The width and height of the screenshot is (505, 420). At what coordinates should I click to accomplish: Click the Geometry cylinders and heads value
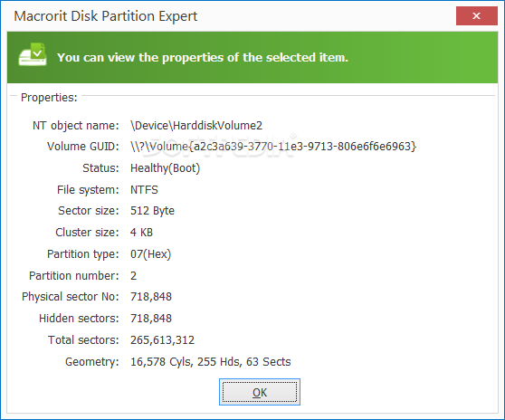(x=210, y=362)
